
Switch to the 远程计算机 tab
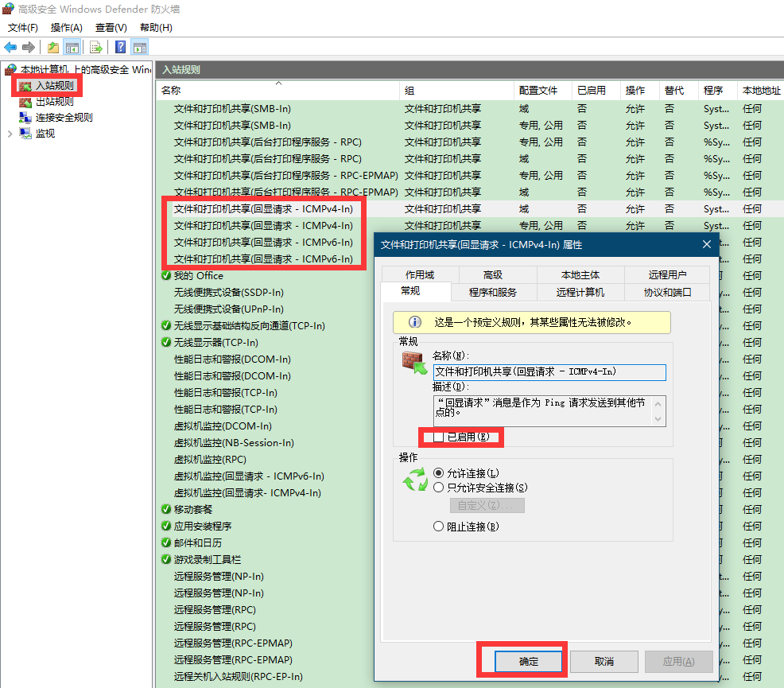click(580, 292)
